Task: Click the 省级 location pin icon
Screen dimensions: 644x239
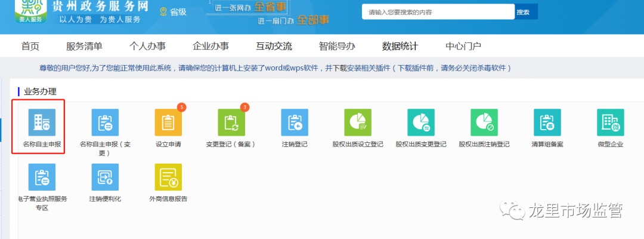Action: (x=163, y=11)
